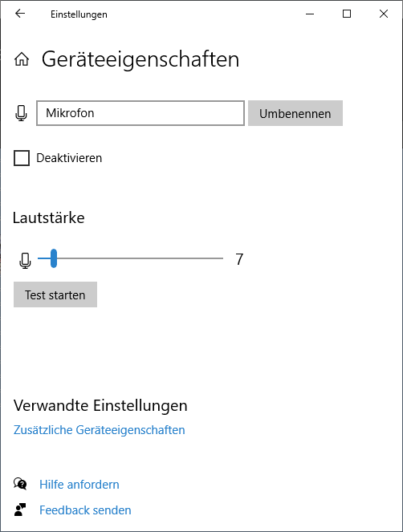Click the Hilfe anfordern chat icon

[20, 484]
